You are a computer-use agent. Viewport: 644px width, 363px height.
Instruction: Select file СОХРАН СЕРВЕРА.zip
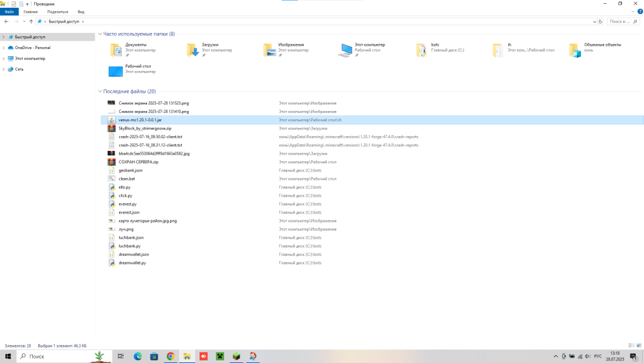(138, 162)
